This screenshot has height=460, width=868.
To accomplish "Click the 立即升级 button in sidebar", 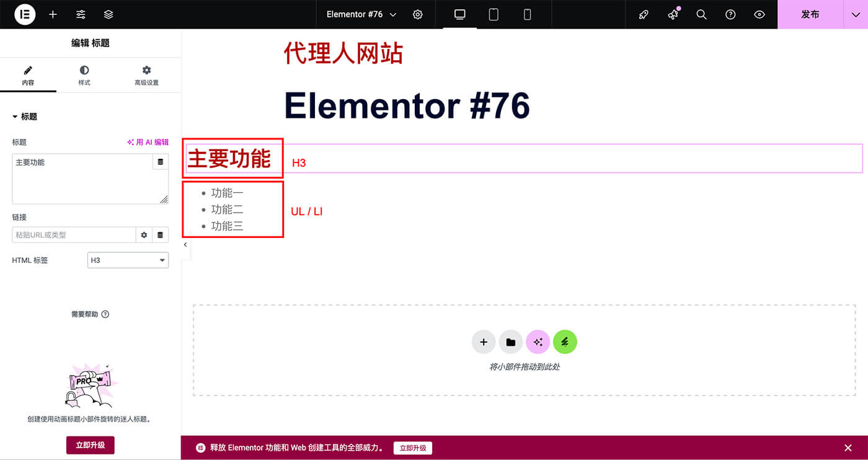I will coord(91,445).
